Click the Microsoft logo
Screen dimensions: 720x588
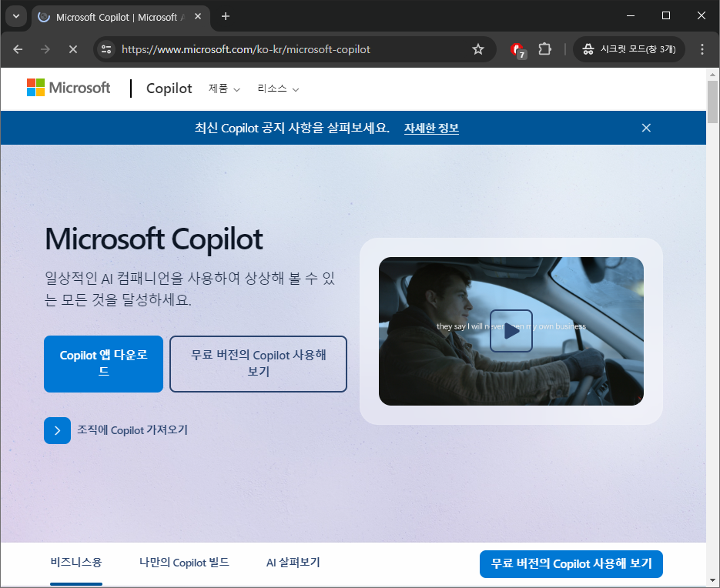(69, 87)
